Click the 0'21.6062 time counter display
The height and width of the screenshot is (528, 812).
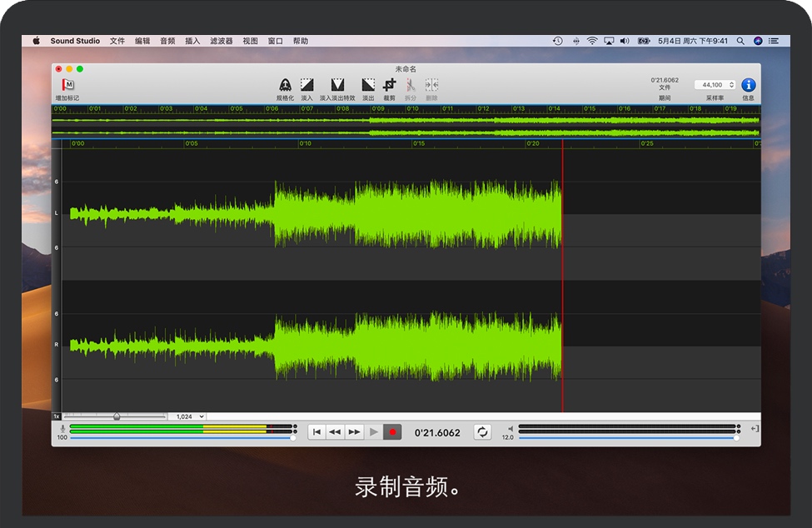[437, 433]
